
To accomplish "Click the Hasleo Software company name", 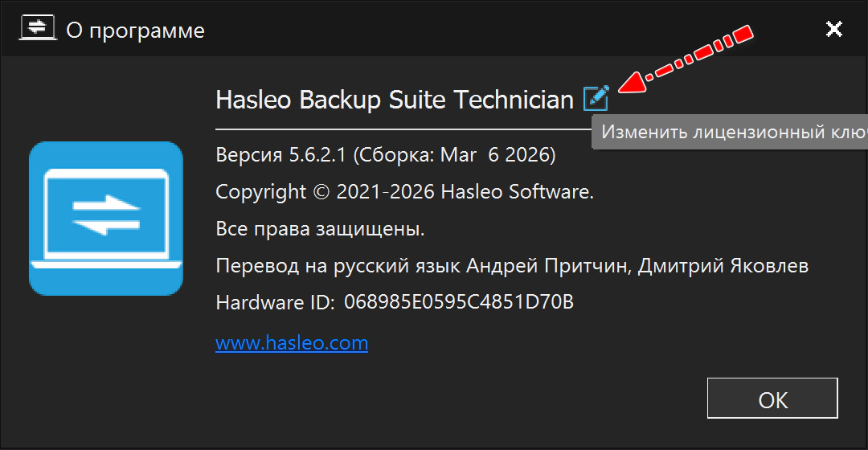I will coord(514,192).
